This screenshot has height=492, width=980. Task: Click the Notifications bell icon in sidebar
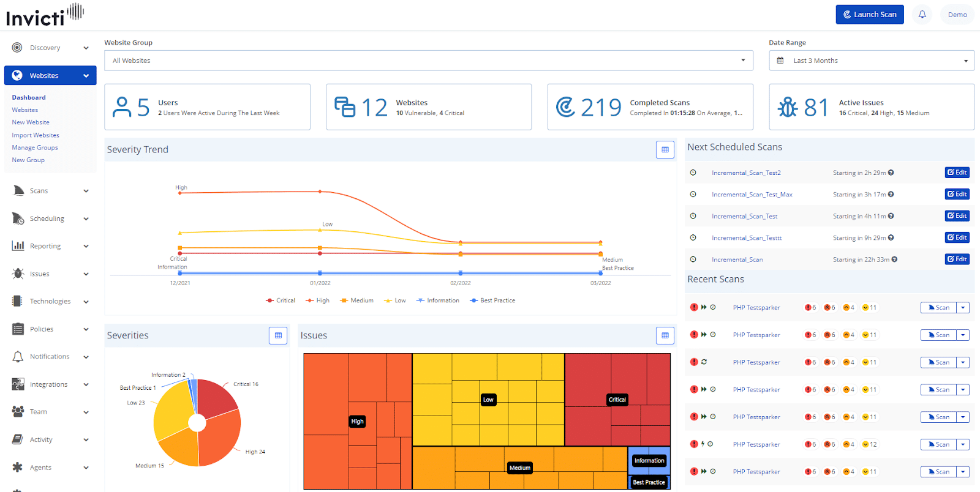[18, 357]
